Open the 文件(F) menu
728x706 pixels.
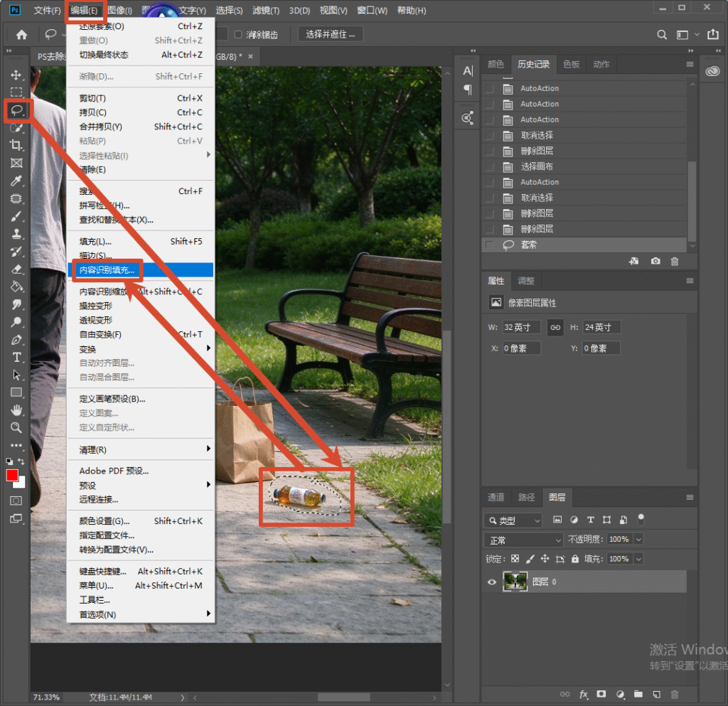[x=47, y=10]
